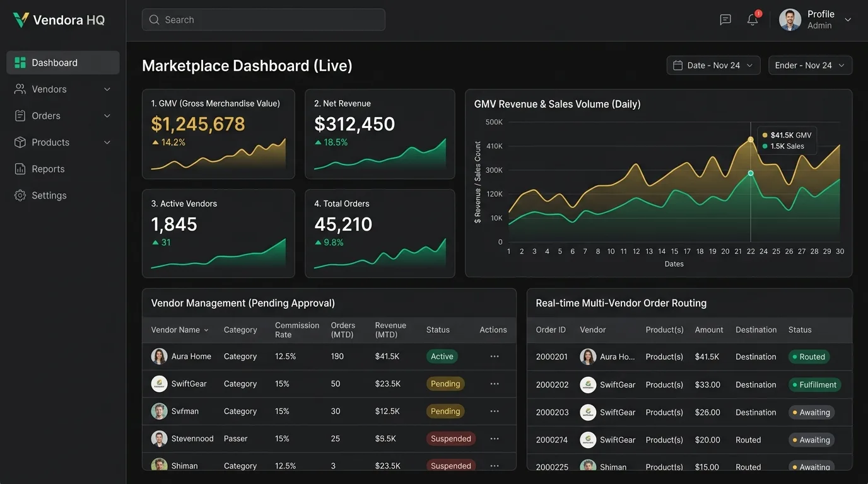Click the Active Vendors count 1,845
The width and height of the screenshot is (868, 484).
coord(174,224)
